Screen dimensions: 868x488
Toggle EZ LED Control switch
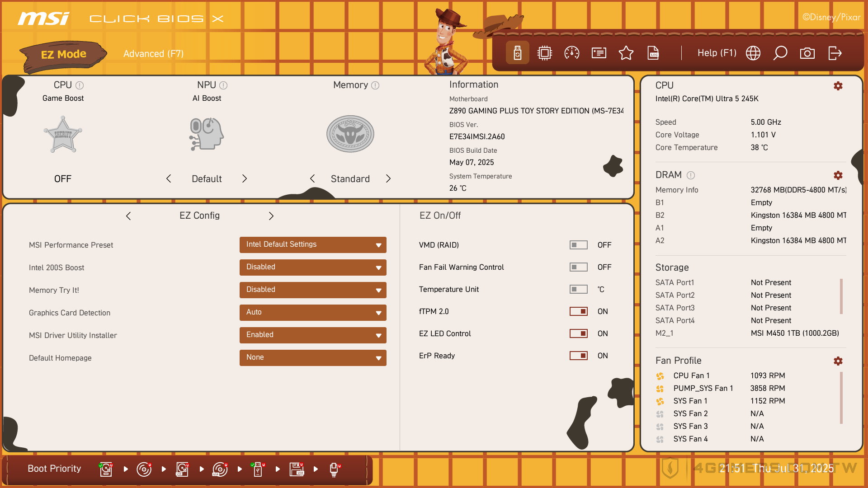[x=579, y=333]
